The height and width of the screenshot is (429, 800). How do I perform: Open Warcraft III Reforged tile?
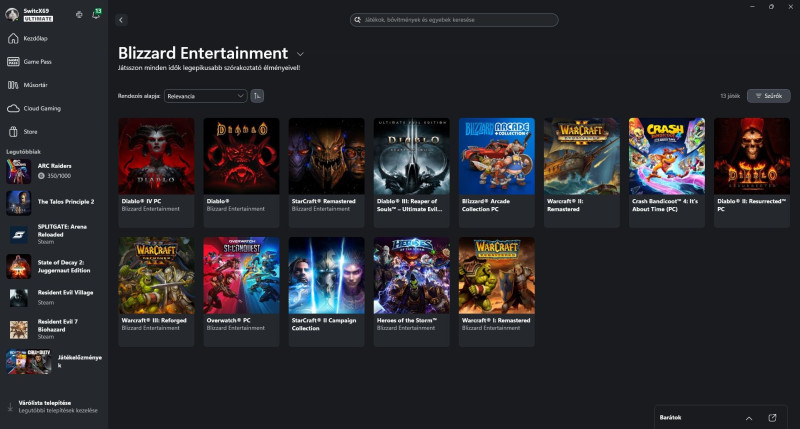tap(156, 292)
